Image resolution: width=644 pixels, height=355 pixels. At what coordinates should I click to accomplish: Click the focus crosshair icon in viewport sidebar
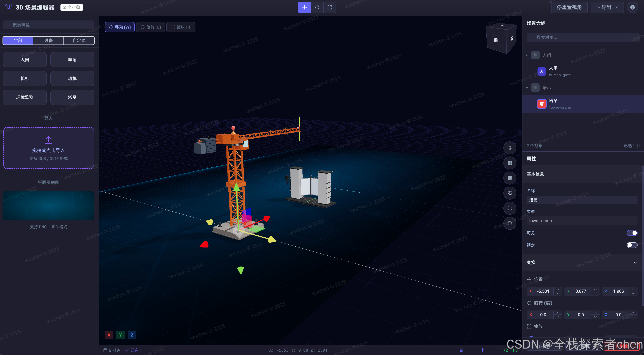click(x=510, y=208)
